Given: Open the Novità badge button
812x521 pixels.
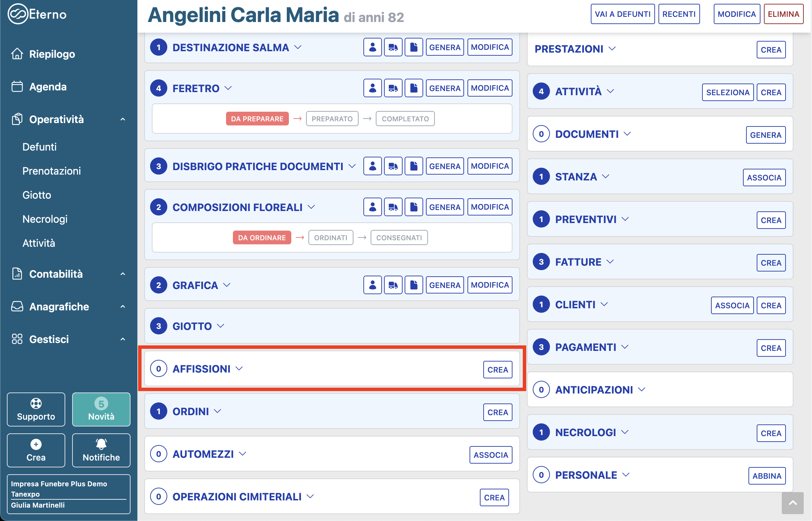Looking at the screenshot, I should pyautogui.click(x=101, y=409).
